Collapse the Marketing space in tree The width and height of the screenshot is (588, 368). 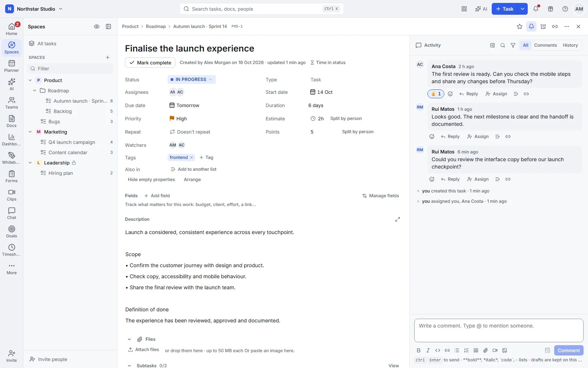[x=30, y=132]
